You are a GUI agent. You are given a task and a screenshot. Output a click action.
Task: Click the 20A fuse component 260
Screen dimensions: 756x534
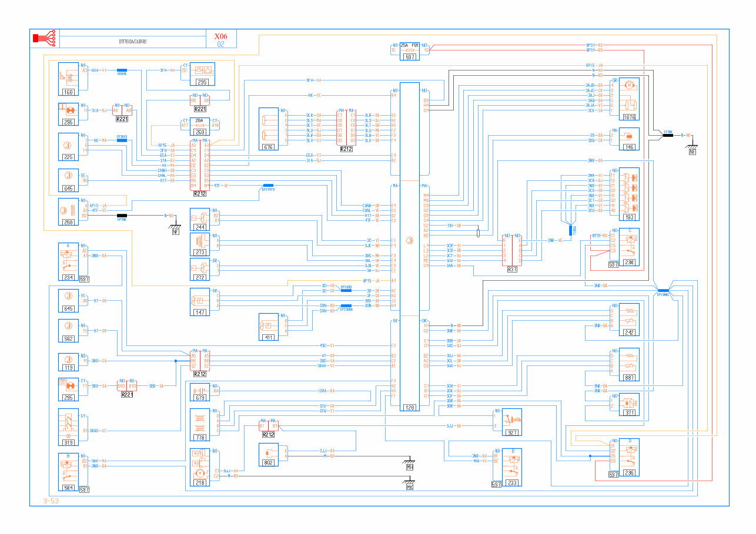click(x=199, y=125)
